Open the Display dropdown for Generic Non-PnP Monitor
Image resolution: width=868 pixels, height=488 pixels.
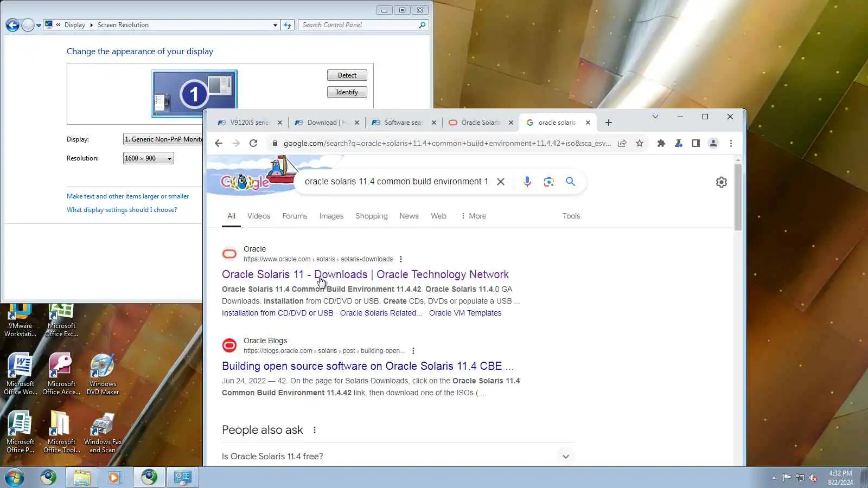click(163, 139)
